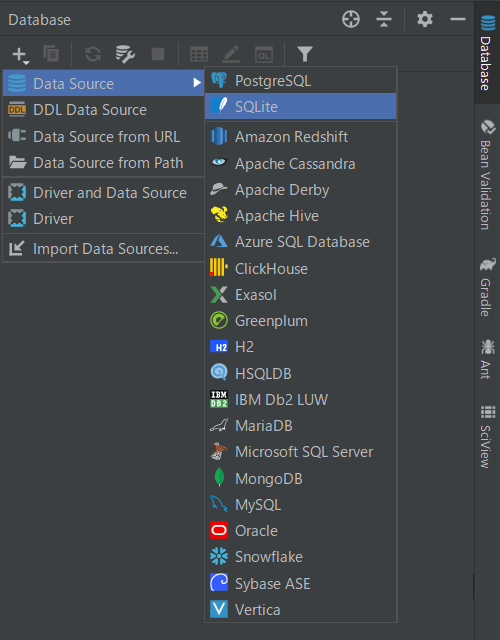Click the plus Add data source button
Image resolution: width=500 pixels, height=640 pixels.
tap(20, 54)
